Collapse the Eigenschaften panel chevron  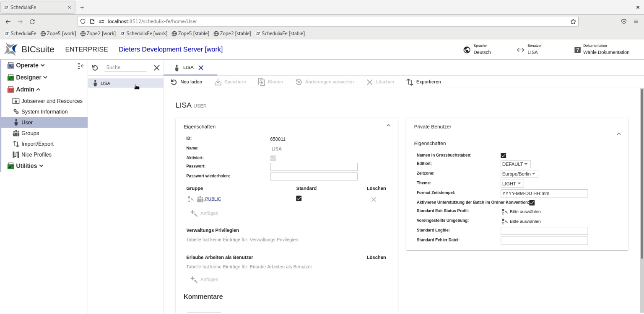point(388,126)
